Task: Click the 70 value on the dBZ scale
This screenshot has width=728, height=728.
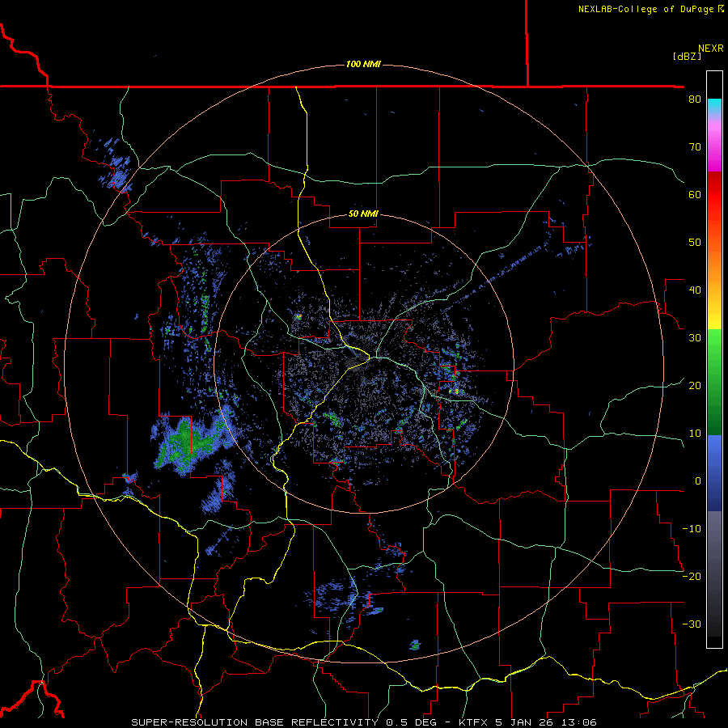Action: 695,147
